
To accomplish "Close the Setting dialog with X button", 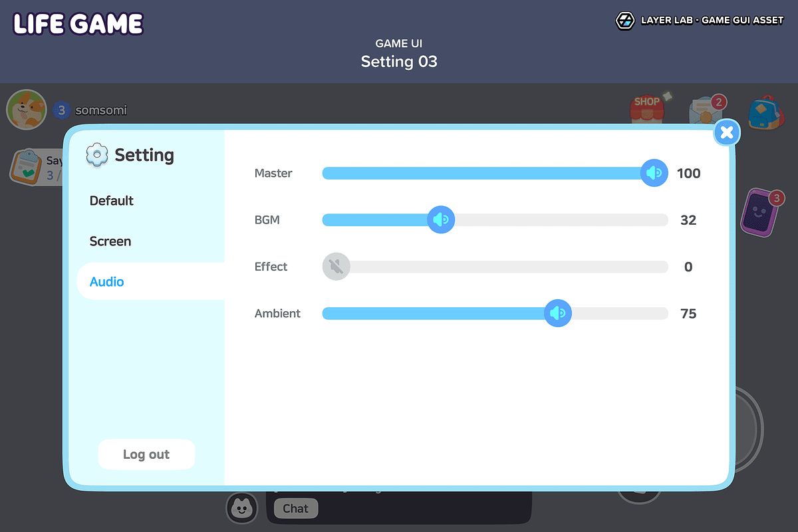I will [727, 132].
